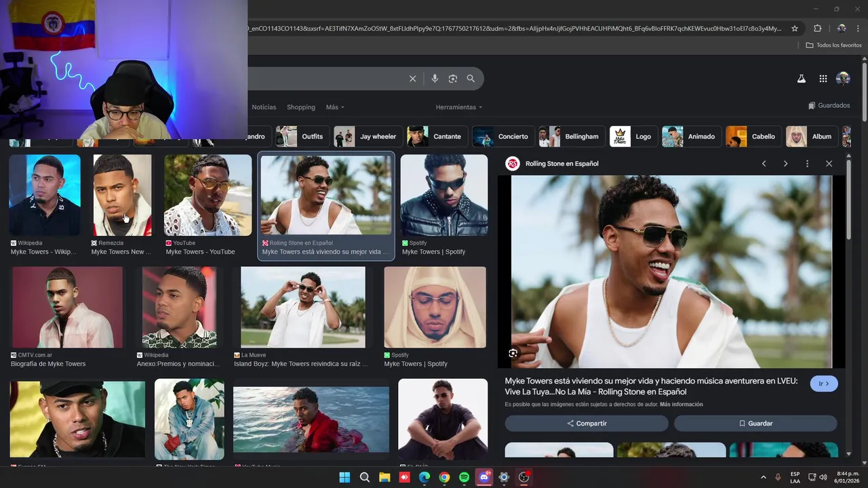Open ESP LAA keyboard language indicator

(x=795, y=477)
